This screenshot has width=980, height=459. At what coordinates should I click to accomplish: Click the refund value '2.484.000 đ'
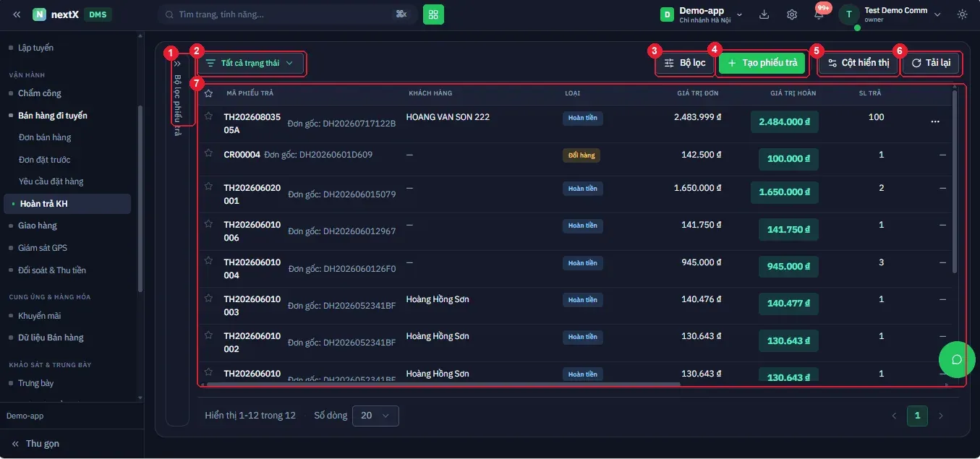click(x=785, y=121)
